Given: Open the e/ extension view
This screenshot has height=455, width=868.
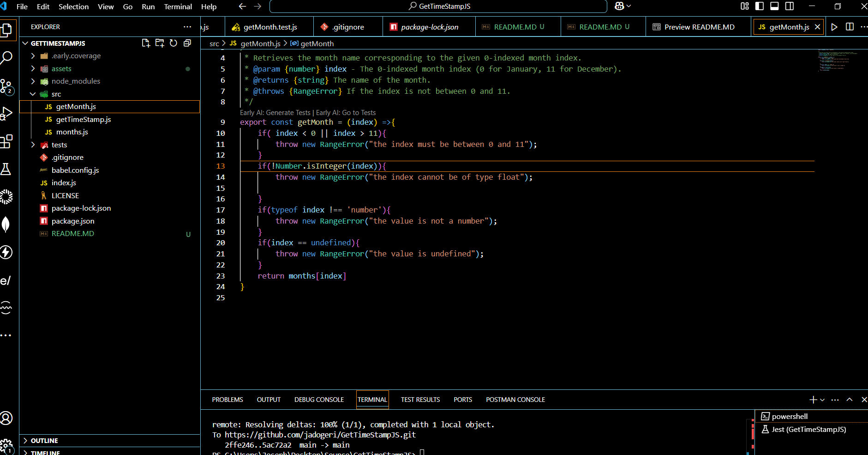Looking at the screenshot, I should click(x=6, y=280).
